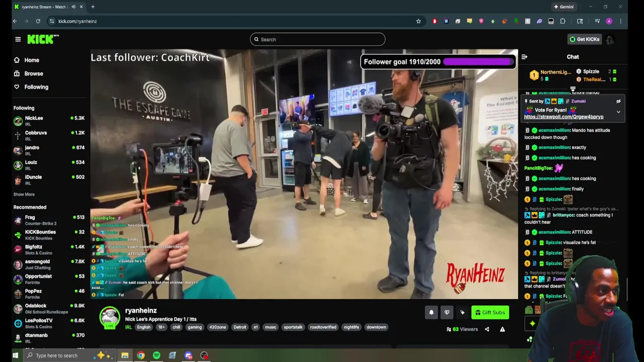The height and width of the screenshot is (362, 644).
Task: Open jandro channel in Following list
Action: 49,150
